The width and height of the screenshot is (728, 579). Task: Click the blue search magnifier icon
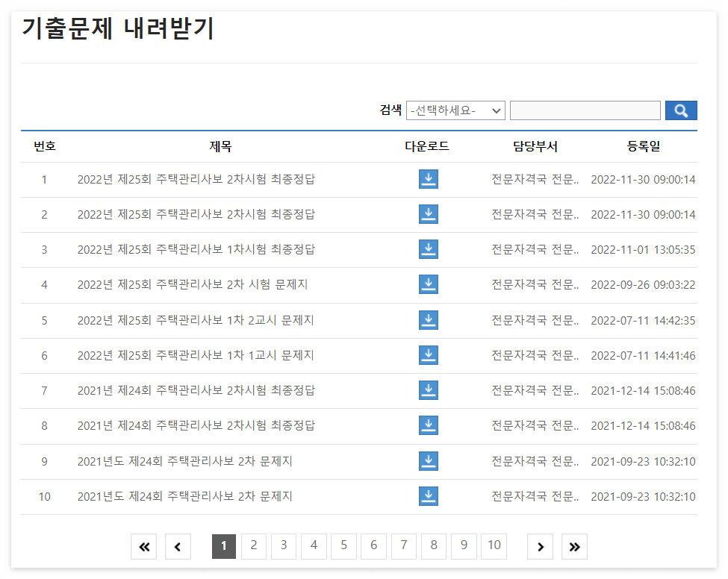coord(680,110)
